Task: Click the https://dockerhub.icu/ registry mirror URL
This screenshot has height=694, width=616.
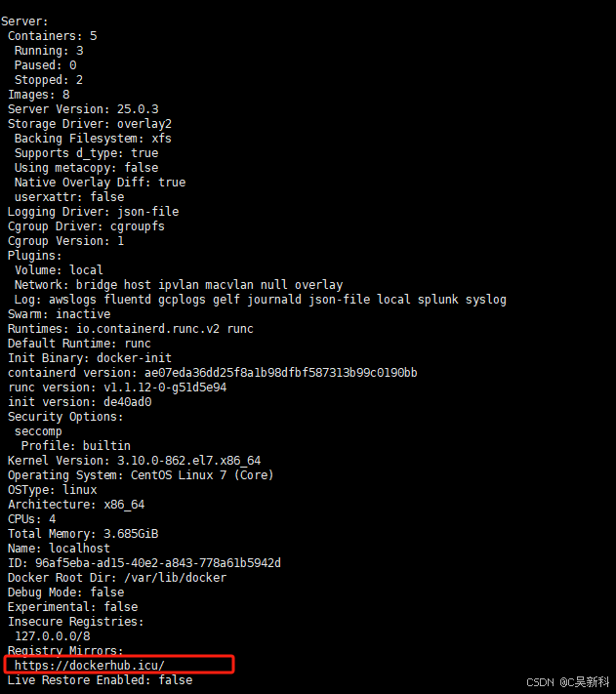Action: (90, 666)
